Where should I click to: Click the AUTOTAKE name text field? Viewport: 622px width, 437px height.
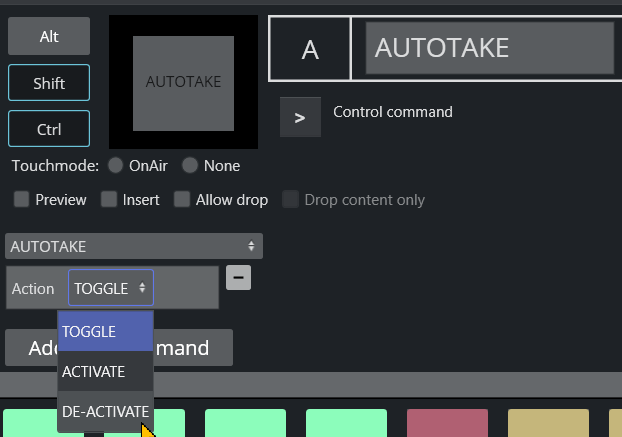pyautogui.click(x=489, y=48)
